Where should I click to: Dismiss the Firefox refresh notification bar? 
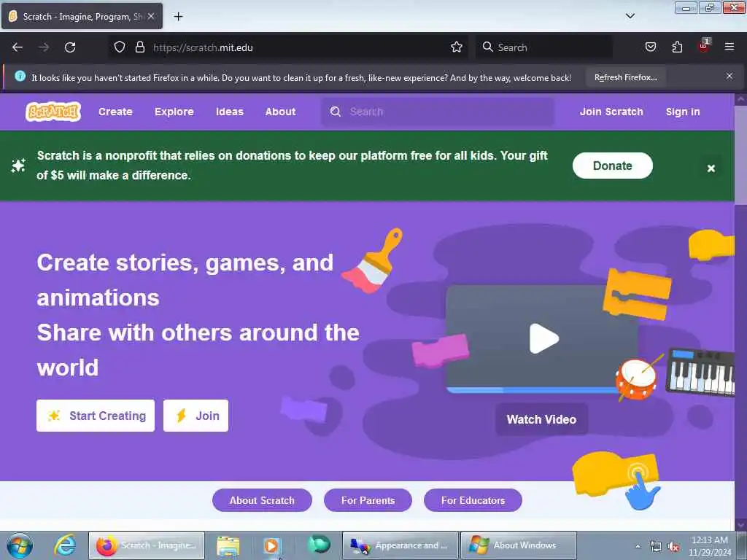(x=729, y=76)
